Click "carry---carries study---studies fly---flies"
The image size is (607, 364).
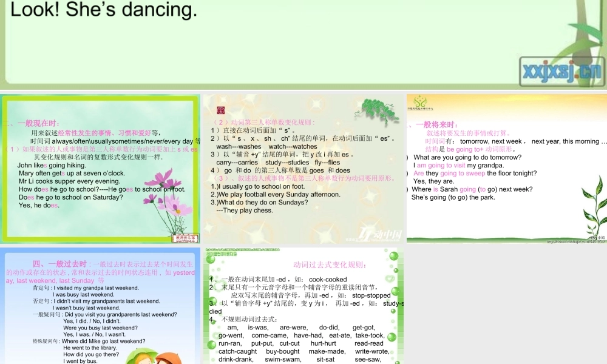[x=278, y=163]
